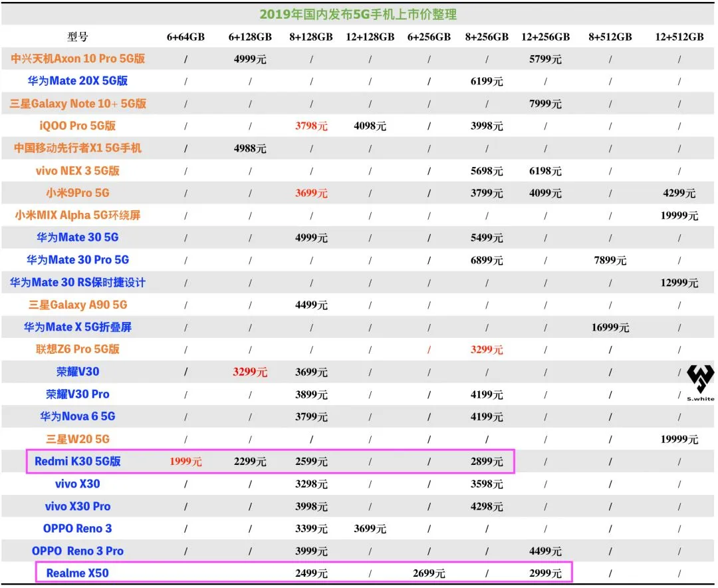Click the red 3299元 price for 荣耀V30
The width and height of the screenshot is (718, 588).
250,372
